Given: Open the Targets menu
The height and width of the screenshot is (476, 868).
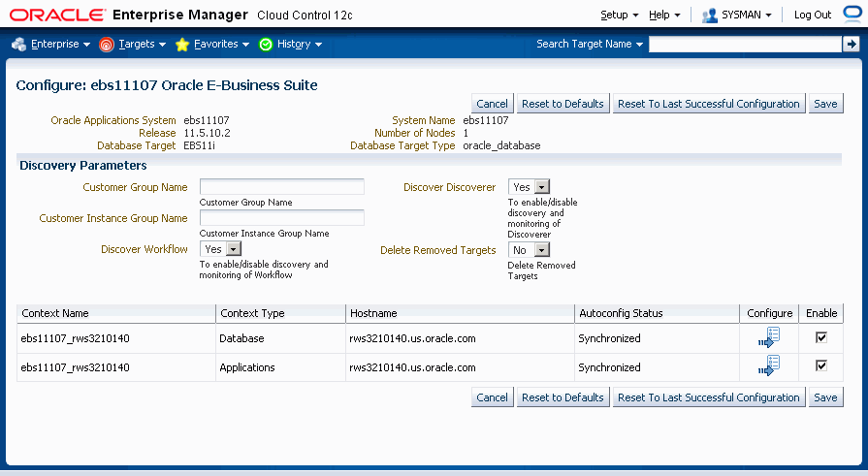Looking at the screenshot, I should pos(142,44).
